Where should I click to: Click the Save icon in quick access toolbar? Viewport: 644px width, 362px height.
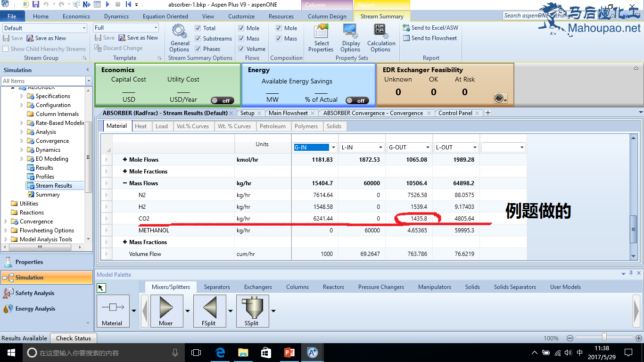pyautogui.click(x=36, y=5)
